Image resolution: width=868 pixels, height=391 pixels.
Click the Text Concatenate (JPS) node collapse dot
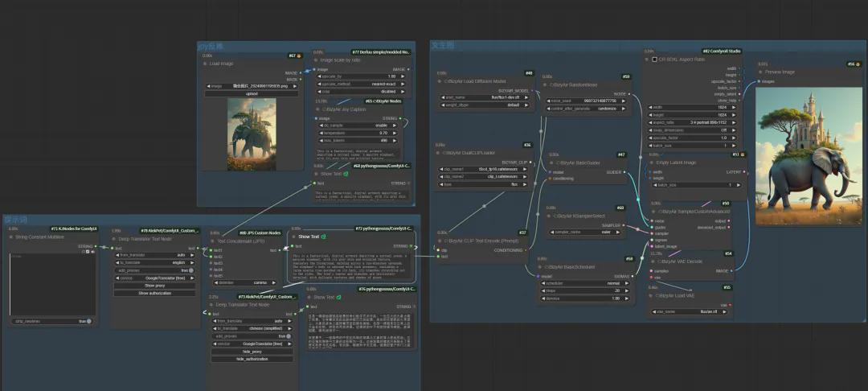213,241
